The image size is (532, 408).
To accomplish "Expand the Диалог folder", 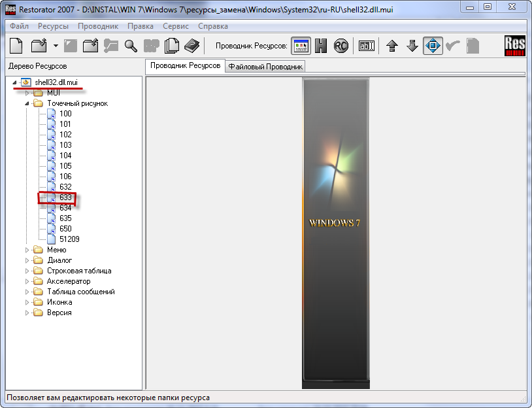I will [x=27, y=260].
